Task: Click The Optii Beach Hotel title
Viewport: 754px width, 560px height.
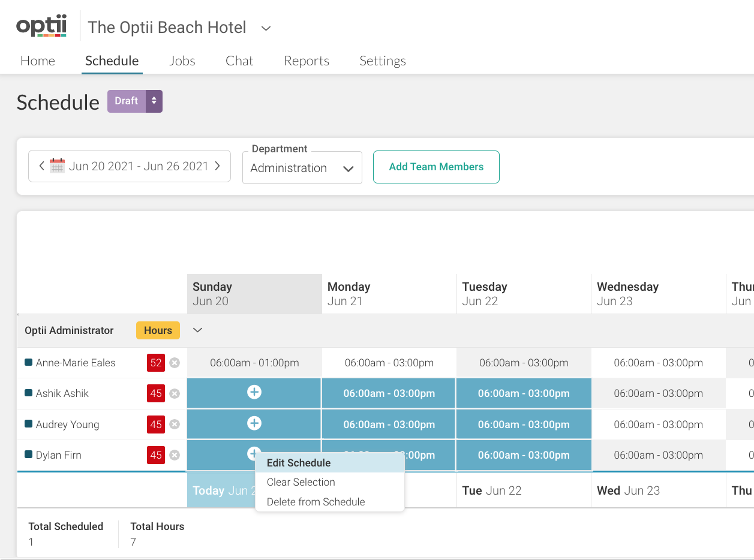Action: click(x=167, y=28)
